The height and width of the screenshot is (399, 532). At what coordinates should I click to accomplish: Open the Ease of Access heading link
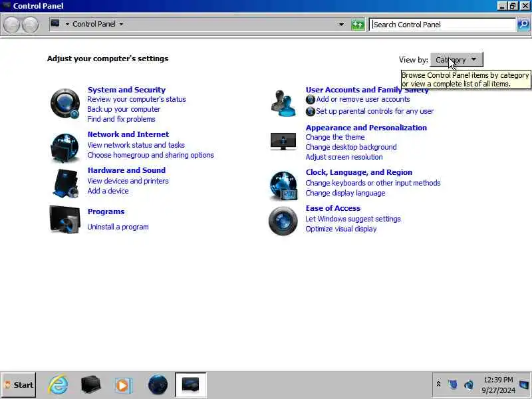tap(333, 208)
